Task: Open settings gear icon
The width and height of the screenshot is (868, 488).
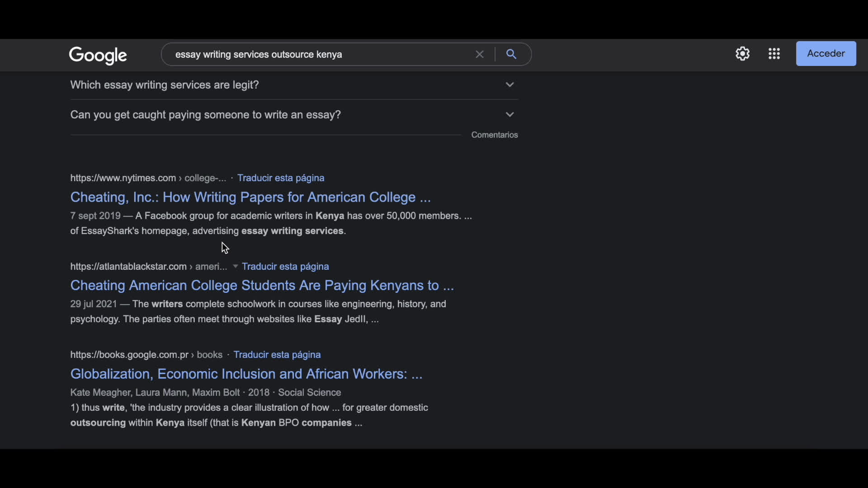Action: click(x=742, y=54)
